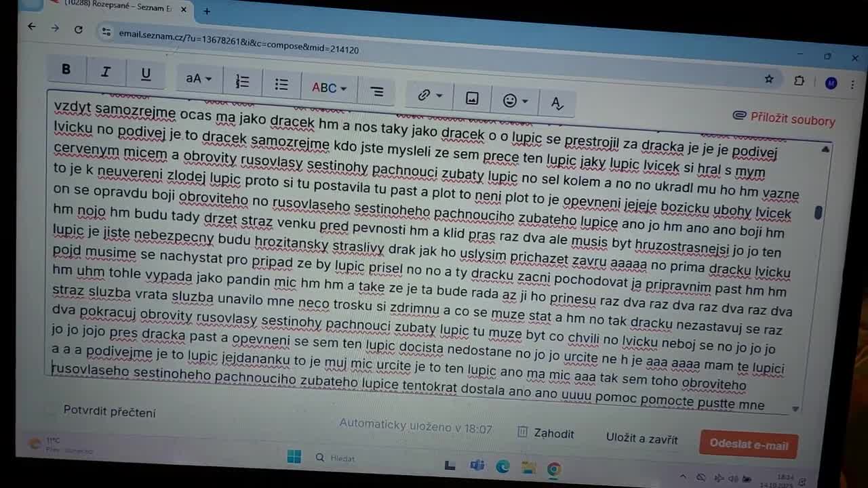The width and height of the screenshot is (868, 488).
Task: Open the text alignment options
Action: point(377,91)
